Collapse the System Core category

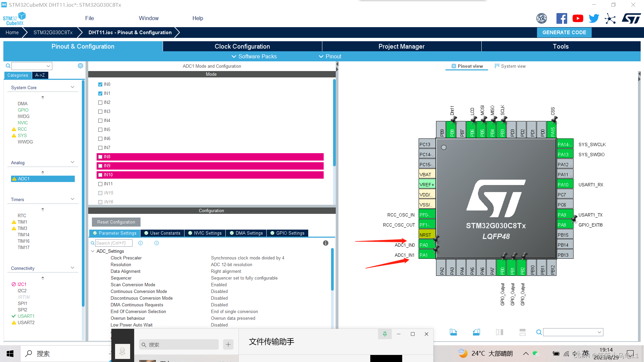[x=72, y=87]
